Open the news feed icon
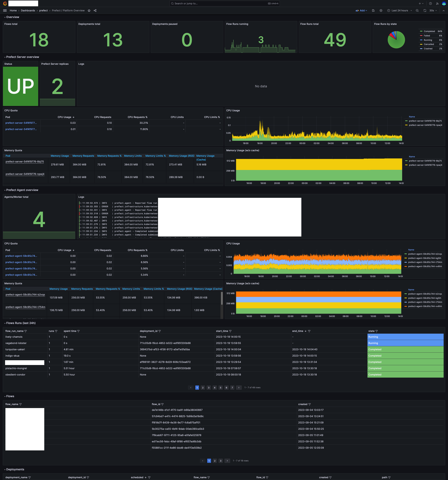This screenshot has height=480, width=448. pos(437,4)
